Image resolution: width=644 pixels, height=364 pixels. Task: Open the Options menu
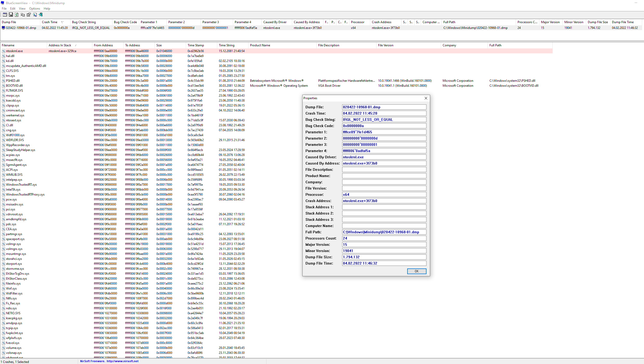pyautogui.click(x=34, y=9)
